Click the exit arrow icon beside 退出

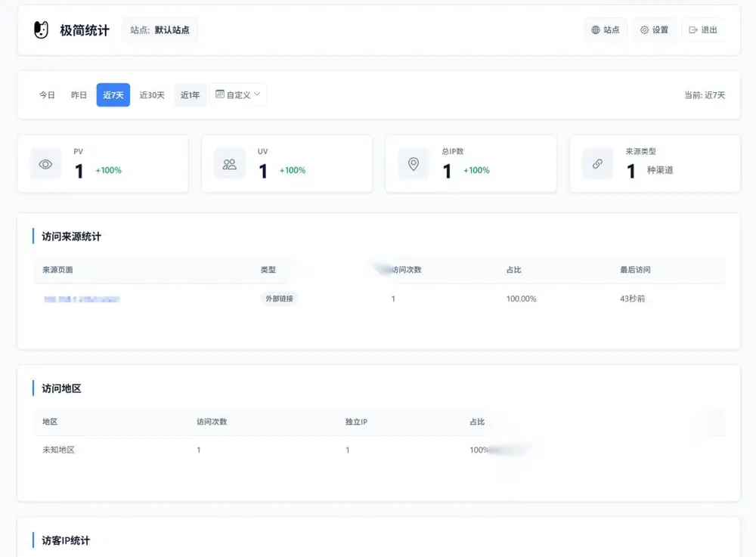pyautogui.click(x=692, y=30)
